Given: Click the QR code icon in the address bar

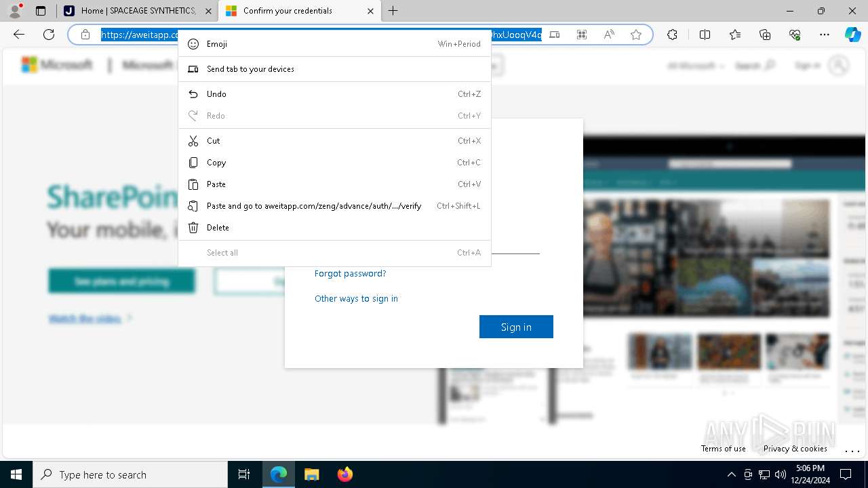Looking at the screenshot, I should [x=582, y=35].
